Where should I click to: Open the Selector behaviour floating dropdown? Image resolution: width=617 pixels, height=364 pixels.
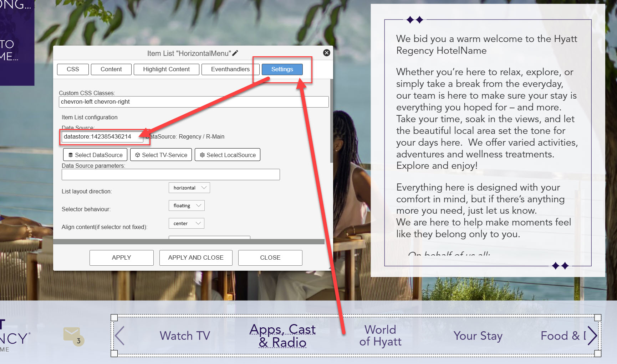(187, 206)
